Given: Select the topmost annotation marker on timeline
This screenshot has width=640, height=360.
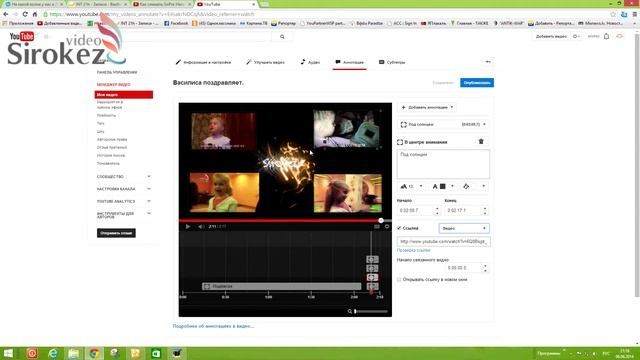Looking at the screenshot, I should [x=372, y=260].
